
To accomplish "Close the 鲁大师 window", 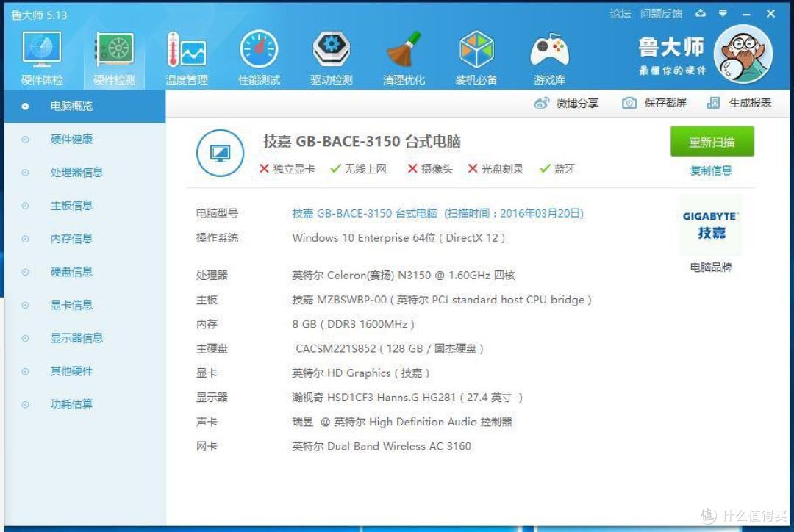I will tap(770, 14).
